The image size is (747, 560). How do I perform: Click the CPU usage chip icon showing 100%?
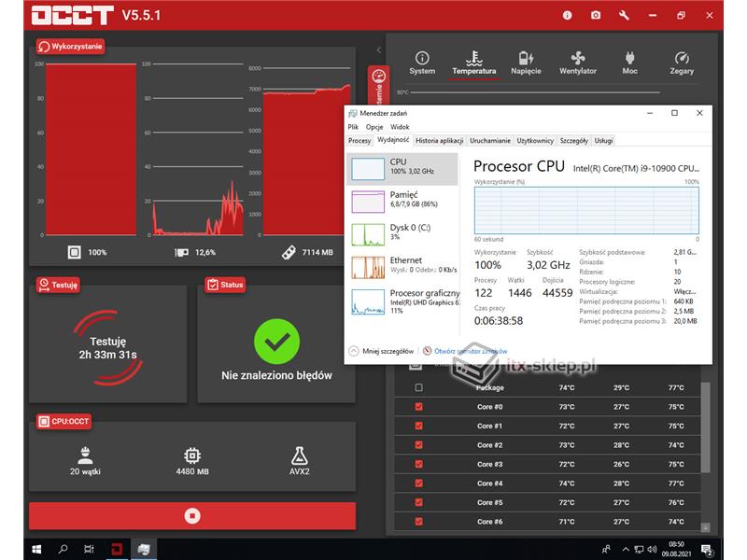pyautogui.click(x=75, y=252)
